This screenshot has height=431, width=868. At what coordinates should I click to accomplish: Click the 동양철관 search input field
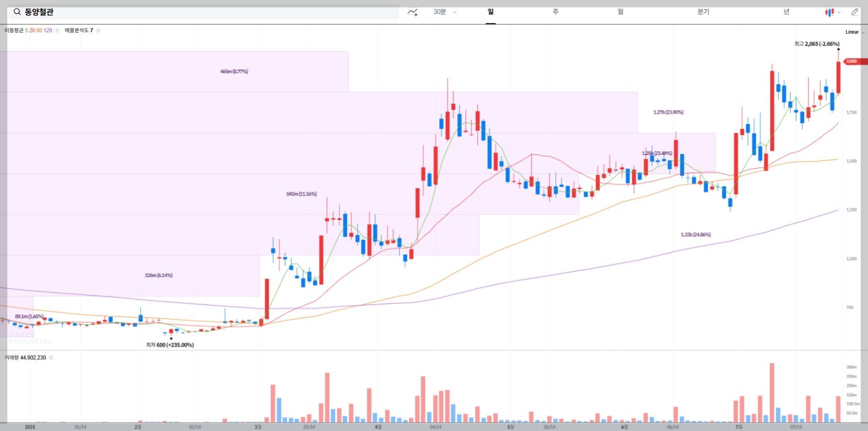click(x=204, y=12)
